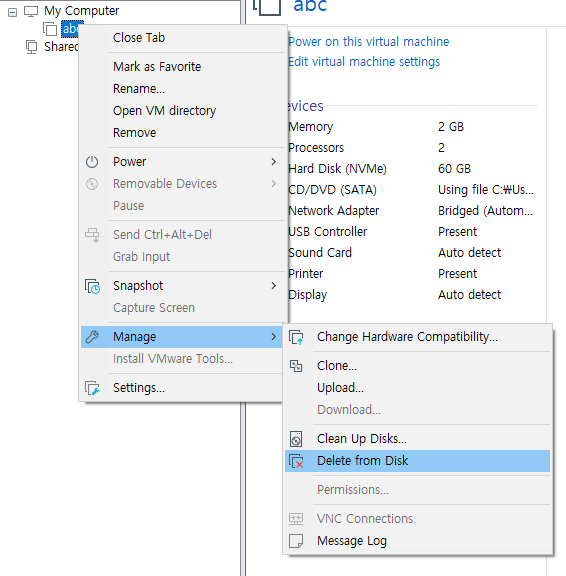Screen dimensions: 566x576
Task: Click CD/DVD (SATA) device row
Action: point(413,190)
